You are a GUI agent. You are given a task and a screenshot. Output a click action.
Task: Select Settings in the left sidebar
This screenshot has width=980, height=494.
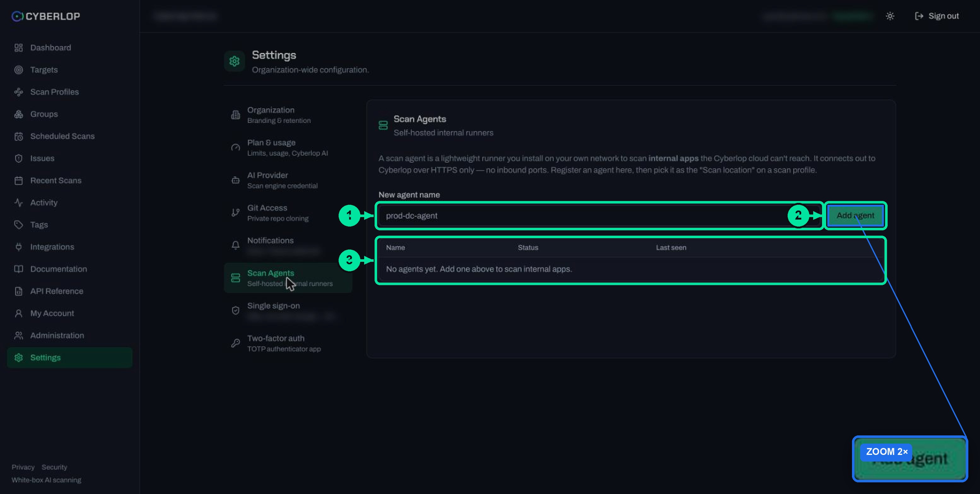tap(70, 358)
